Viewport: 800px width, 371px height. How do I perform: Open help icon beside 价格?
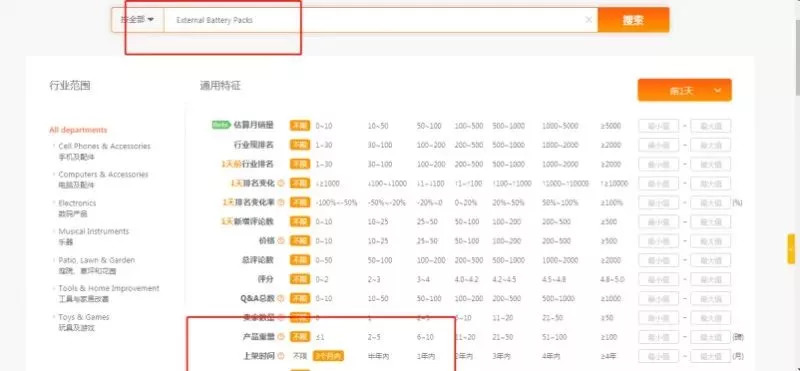281,241
